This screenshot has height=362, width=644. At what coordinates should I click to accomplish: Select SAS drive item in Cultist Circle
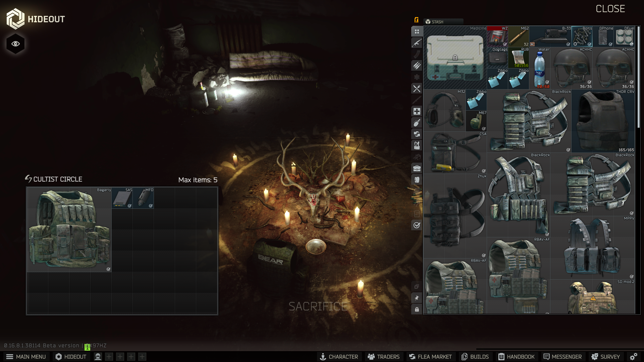point(122,198)
